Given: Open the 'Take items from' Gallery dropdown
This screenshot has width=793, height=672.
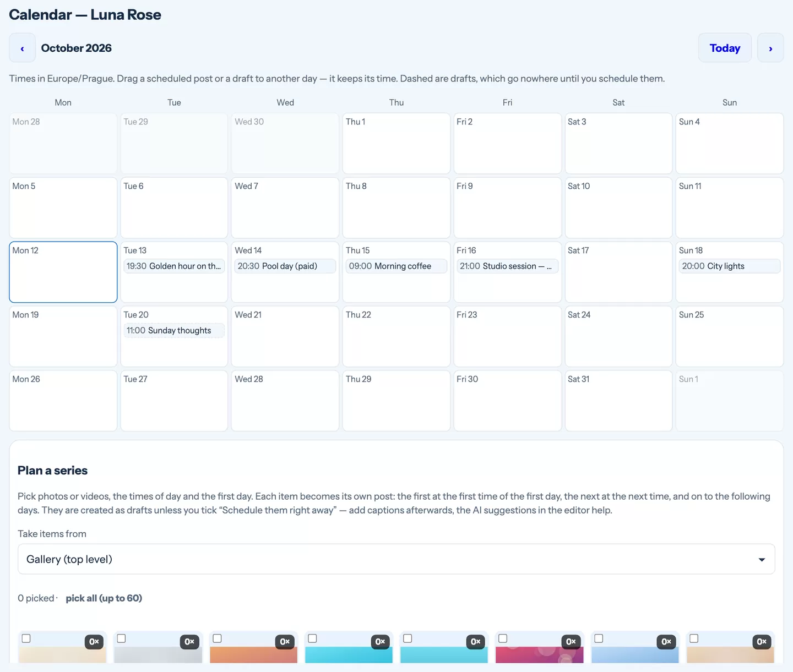Looking at the screenshot, I should pos(396,559).
